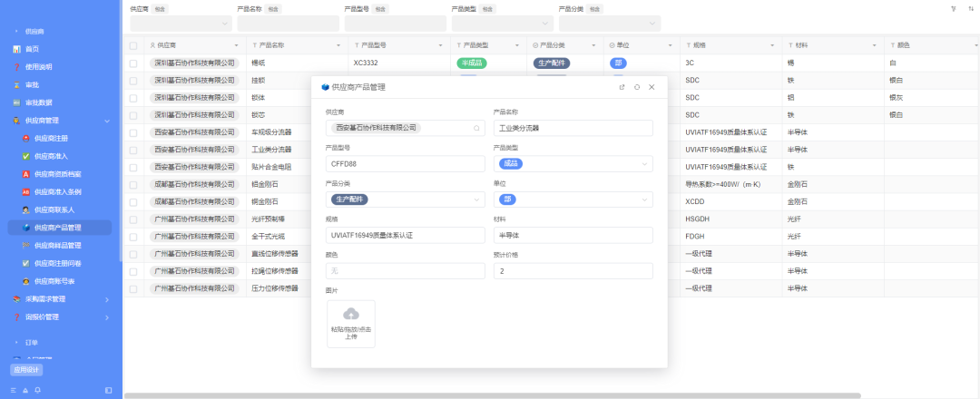980x399 pixels.
Task: Check the row for 棉纸
Action: (133, 63)
